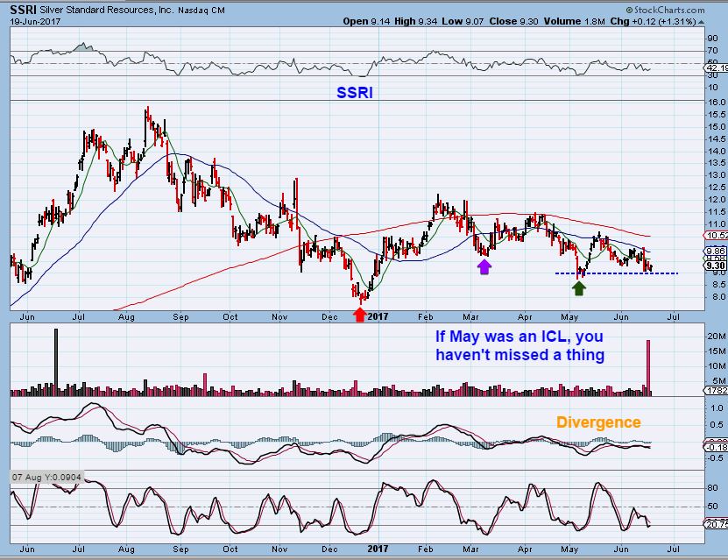Open the StockCharts.com copyright link
This screenshot has height=560, width=728.
coord(664,10)
